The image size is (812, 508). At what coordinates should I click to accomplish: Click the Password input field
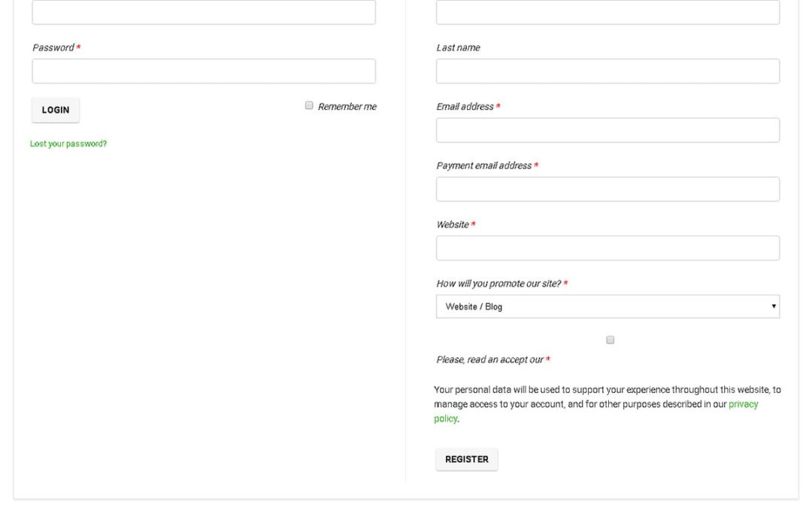point(203,71)
